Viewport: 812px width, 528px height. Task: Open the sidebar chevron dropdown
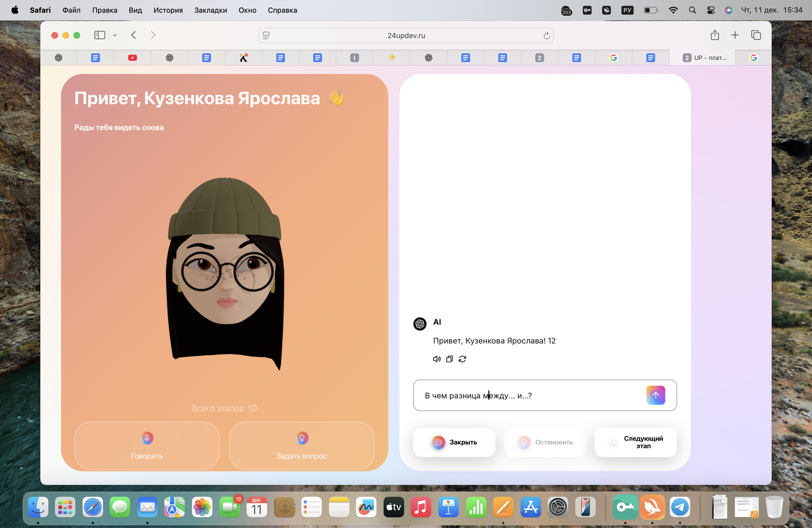115,35
